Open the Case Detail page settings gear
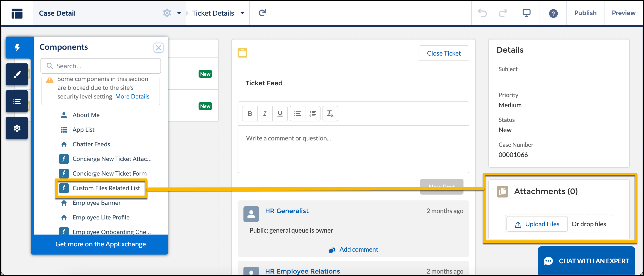 [x=167, y=13]
